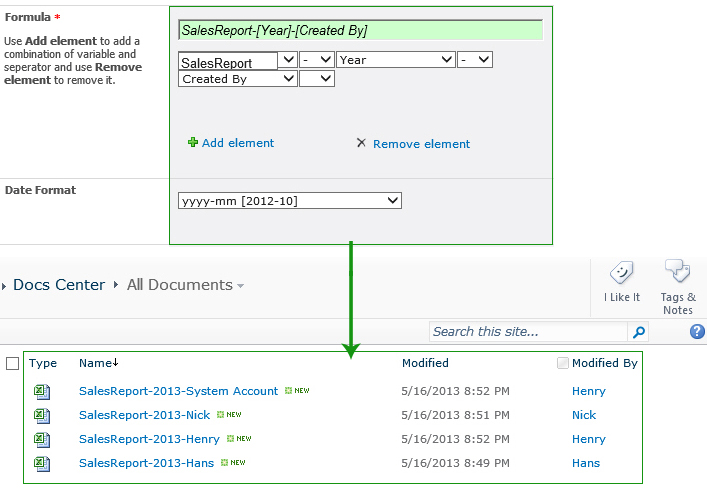
Task: Open the blue help icon
Action: [x=697, y=332]
